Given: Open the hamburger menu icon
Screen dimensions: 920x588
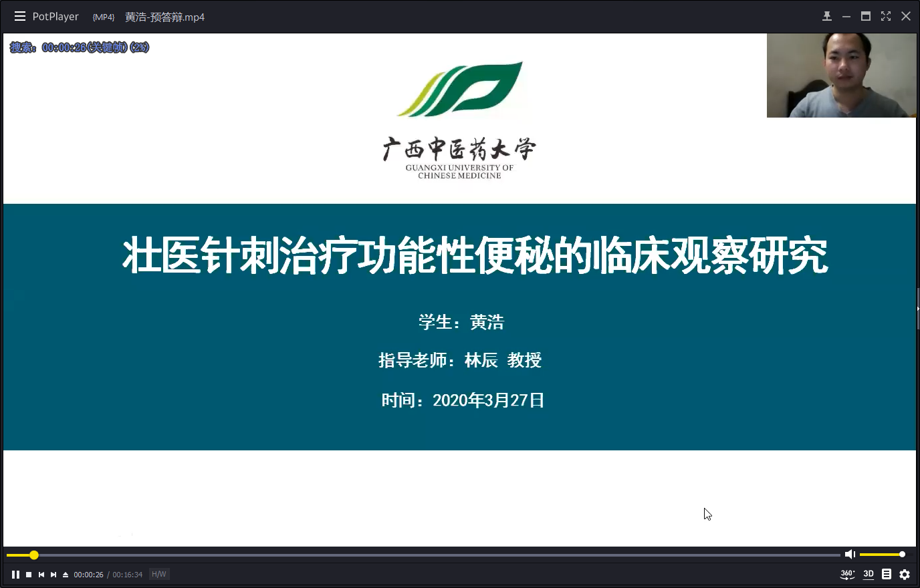Looking at the screenshot, I should pos(20,16).
